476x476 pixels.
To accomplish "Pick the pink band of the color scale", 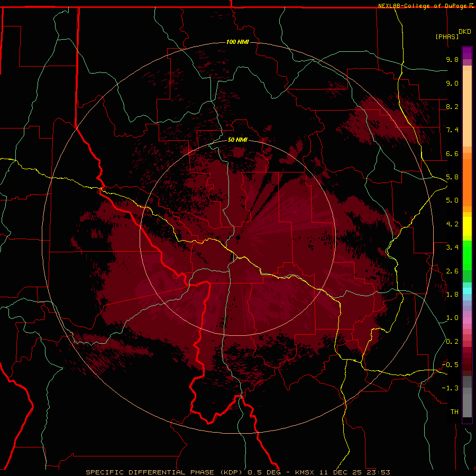I will coord(467,321).
